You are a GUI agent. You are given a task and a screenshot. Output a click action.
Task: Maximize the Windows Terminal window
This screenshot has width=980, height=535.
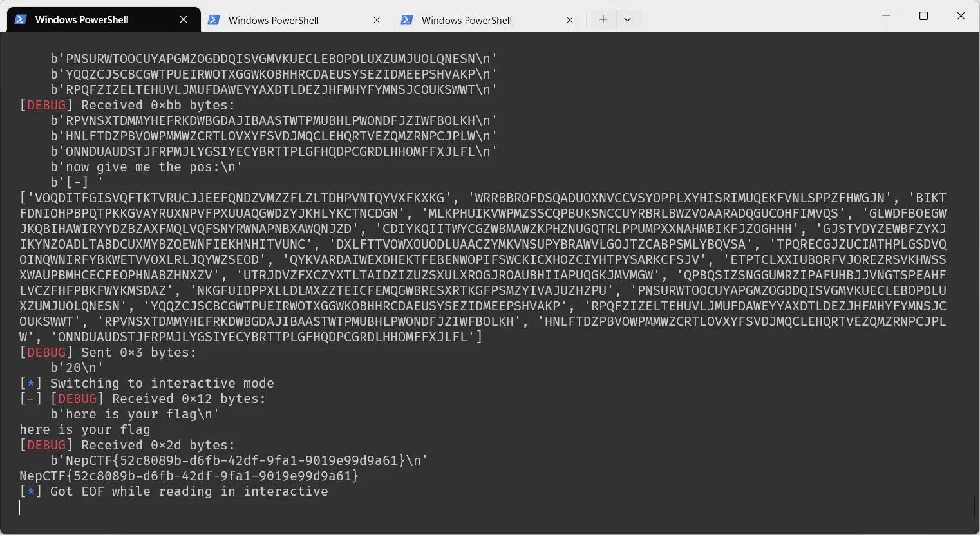point(923,15)
